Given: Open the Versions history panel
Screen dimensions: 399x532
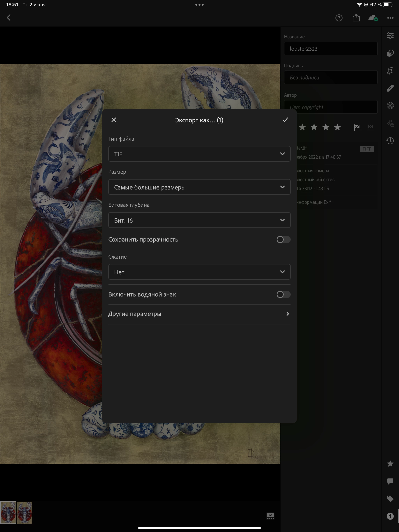Looking at the screenshot, I should 390,141.
